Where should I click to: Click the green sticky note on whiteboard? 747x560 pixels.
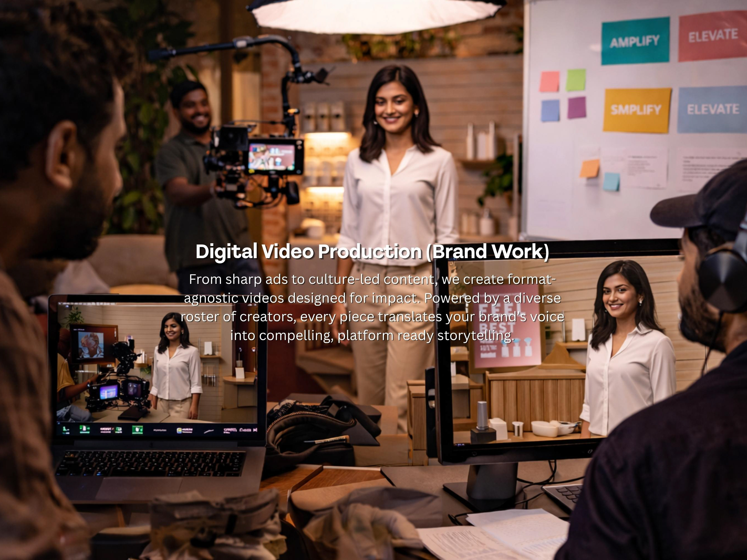coord(575,80)
